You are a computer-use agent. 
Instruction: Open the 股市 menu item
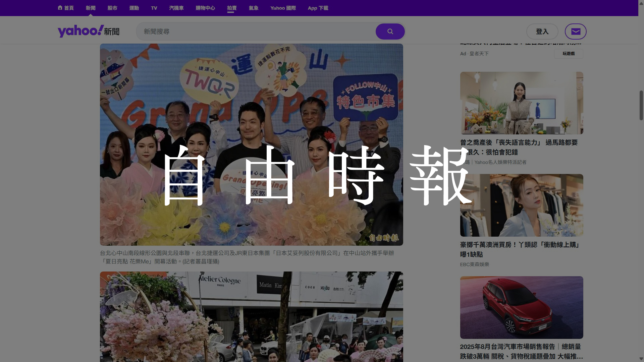coord(112,8)
